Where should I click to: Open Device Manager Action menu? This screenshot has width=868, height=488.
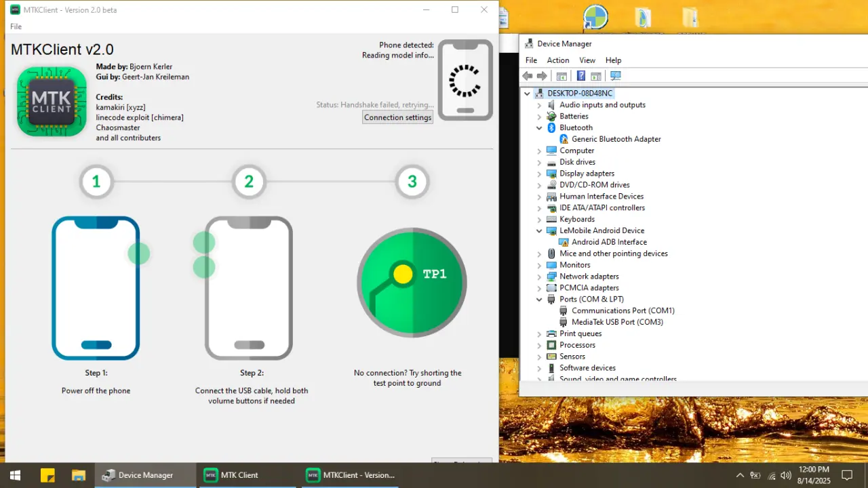[x=558, y=60]
